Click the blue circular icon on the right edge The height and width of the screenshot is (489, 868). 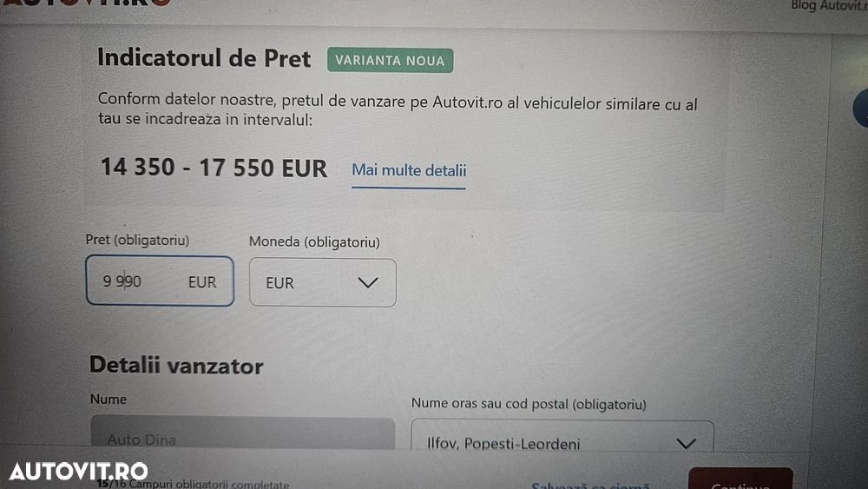pyautogui.click(x=862, y=109)
